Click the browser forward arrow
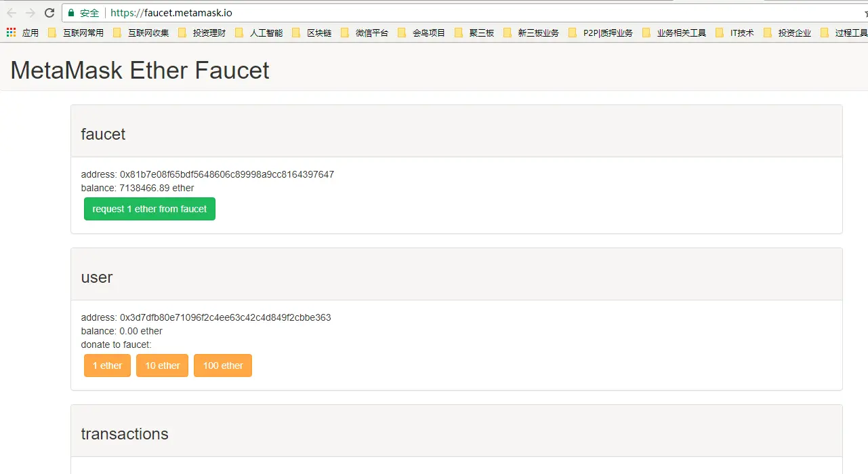Screen dimensions: 868x474 click(30, 13)
